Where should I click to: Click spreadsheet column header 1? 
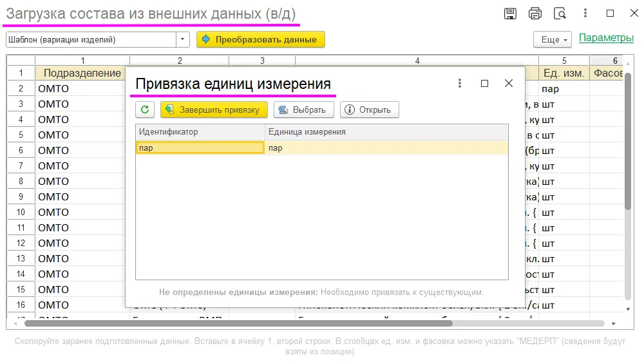(x=82, y=61)
